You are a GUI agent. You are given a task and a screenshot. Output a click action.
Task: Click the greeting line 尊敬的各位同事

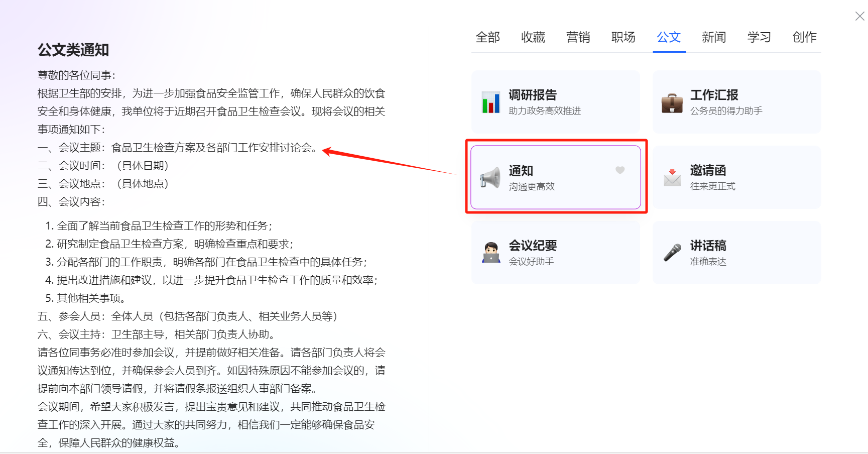click(x=77, y=75)
